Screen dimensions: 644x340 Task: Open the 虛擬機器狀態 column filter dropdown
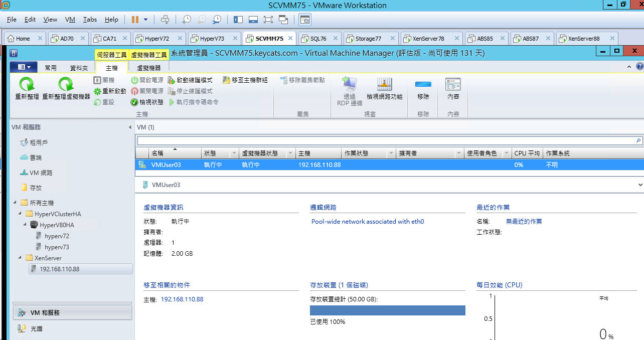(291, 153)
